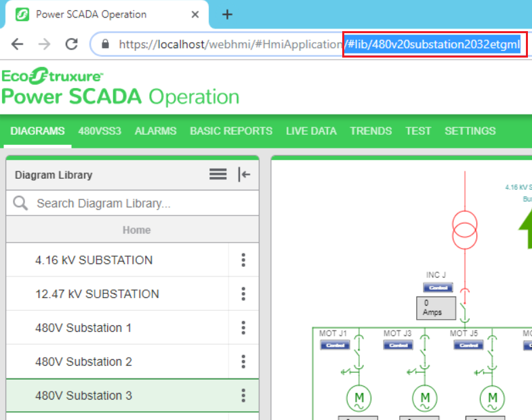Switch to the 480VSS3 tab
The width and height of the screenshot is (532, 420).
[x=100, y=131]
